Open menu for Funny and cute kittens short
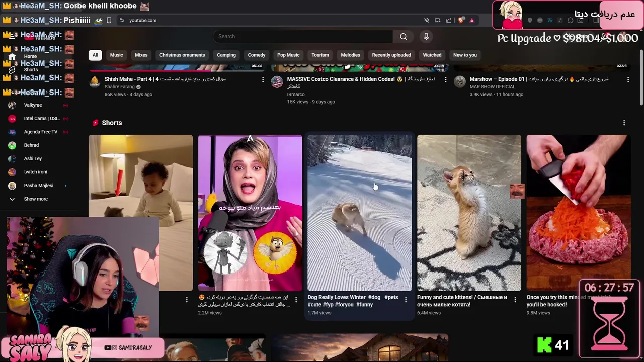This screenshot has width=644, height=362. tap(515, 300)
